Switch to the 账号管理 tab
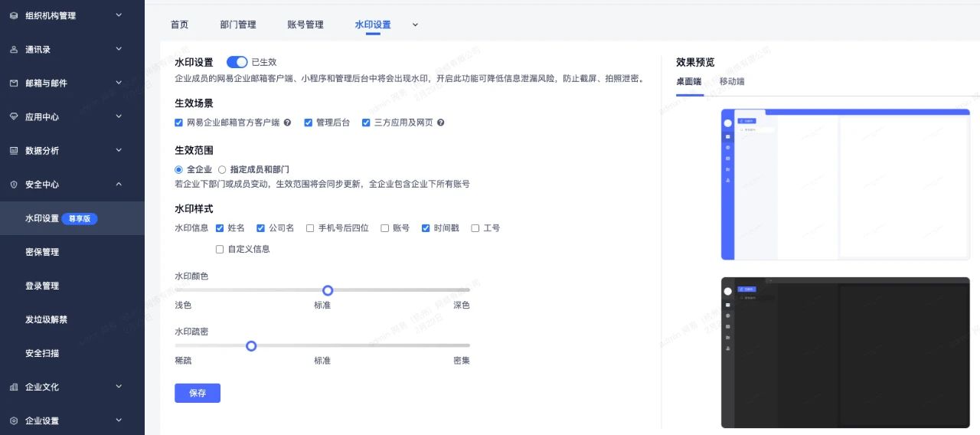 point(305,25)
